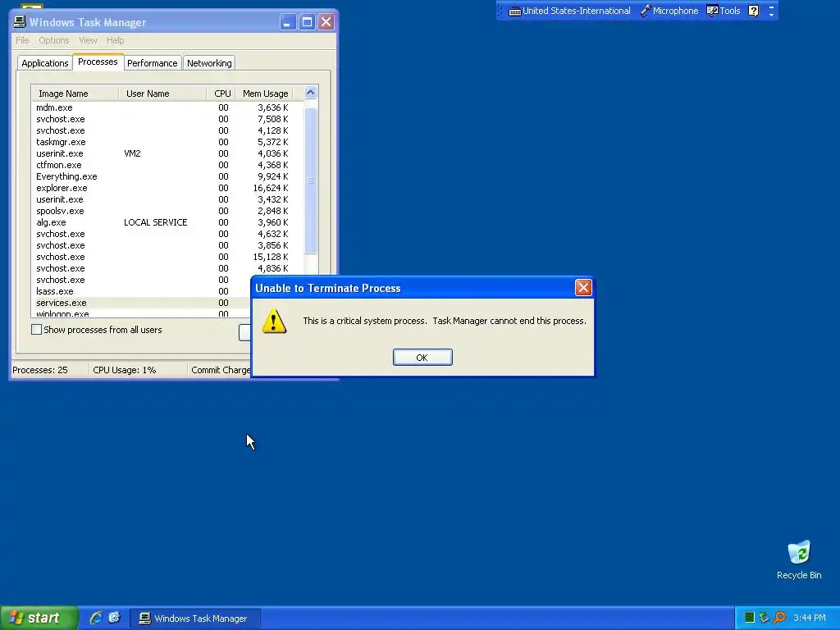The height and width of the screenshot is (630, 840).
Task: Click the process list scrollbar thumb
Action: pyautogui.click(x=311, y=180)
